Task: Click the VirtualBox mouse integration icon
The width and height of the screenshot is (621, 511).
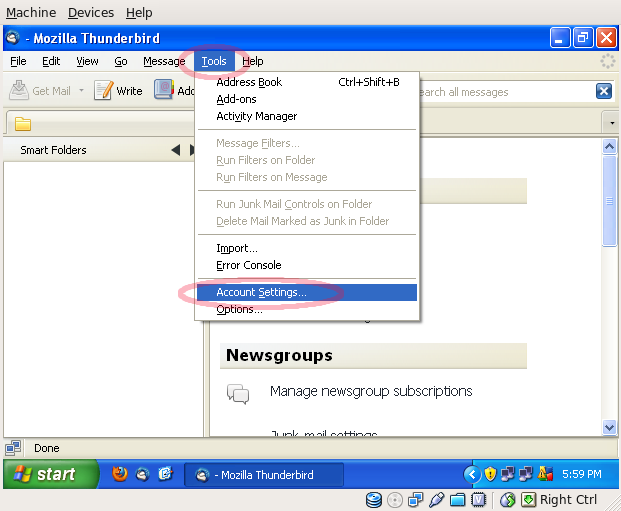Action: [508, 500]
